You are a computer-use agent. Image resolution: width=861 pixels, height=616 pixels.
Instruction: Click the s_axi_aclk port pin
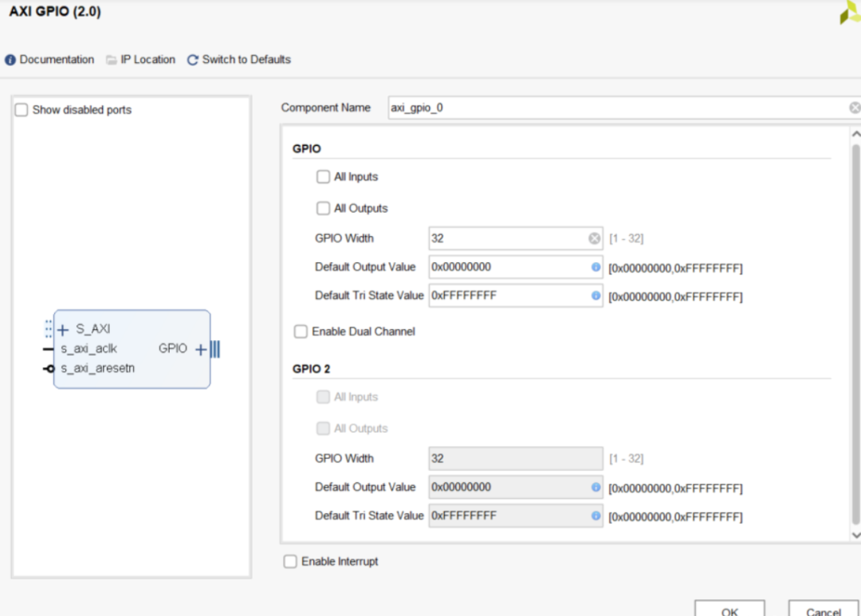(x=49, y=349)
